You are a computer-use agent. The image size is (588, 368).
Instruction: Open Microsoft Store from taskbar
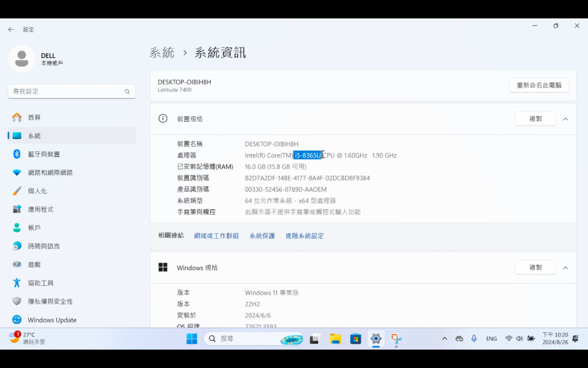tap(355, 339)
